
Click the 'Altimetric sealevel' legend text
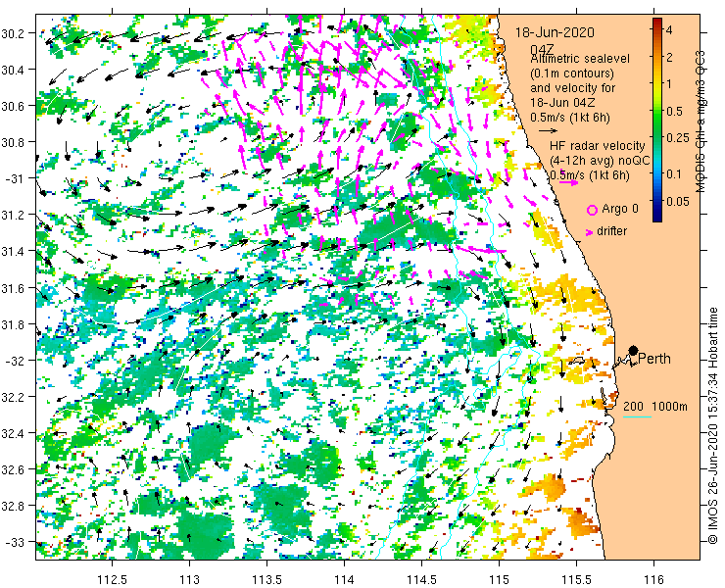[x=580, y=59]
